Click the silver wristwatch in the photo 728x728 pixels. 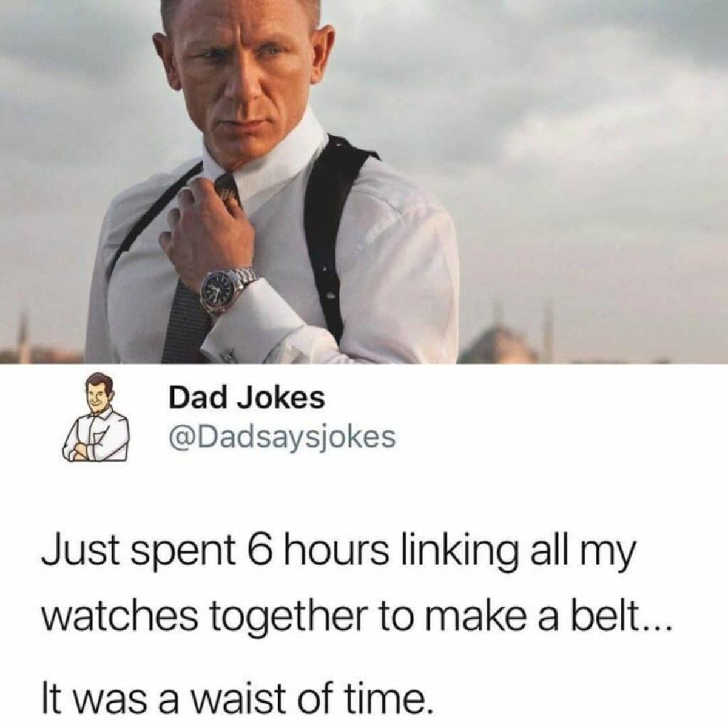coord(227,290)
